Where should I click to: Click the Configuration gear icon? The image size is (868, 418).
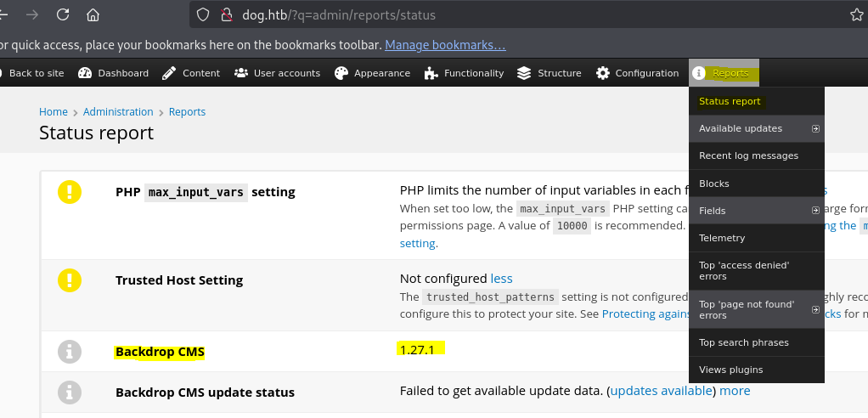[603, 73]
